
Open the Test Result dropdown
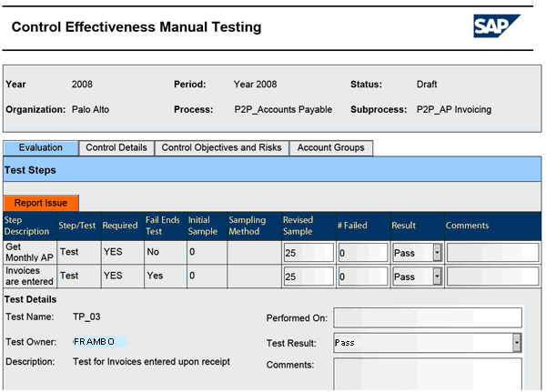[x=517, y=343]
